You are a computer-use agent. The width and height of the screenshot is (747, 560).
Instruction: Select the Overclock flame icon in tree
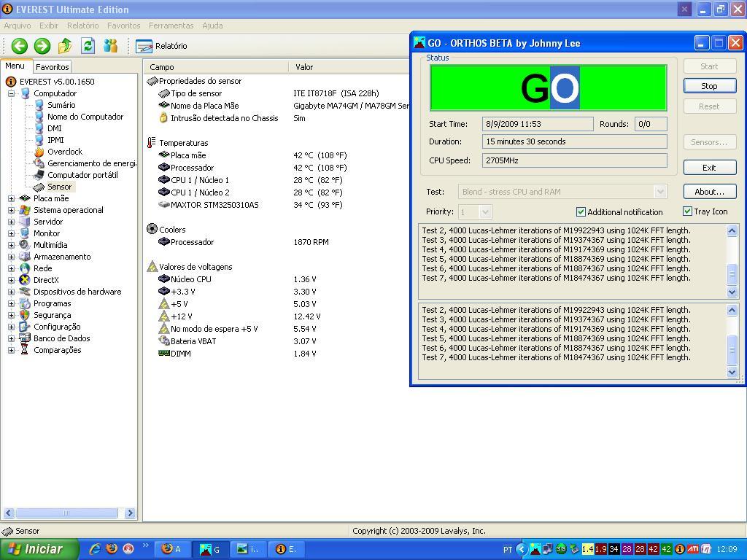coord(39,152)
